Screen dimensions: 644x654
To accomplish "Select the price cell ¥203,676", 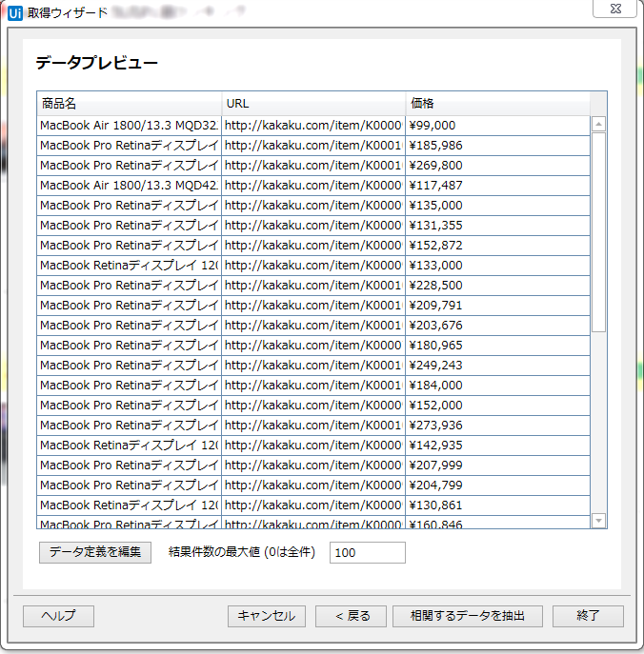I will coord(498,326).
